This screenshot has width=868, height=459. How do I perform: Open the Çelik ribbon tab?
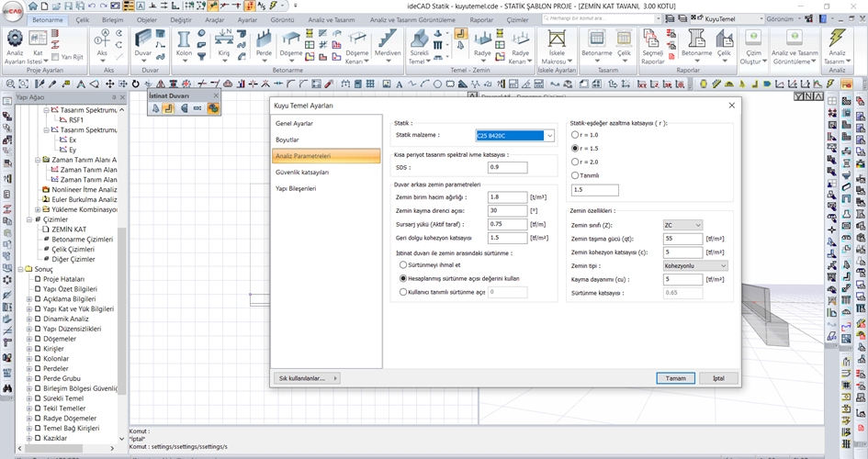coord(83,19)
